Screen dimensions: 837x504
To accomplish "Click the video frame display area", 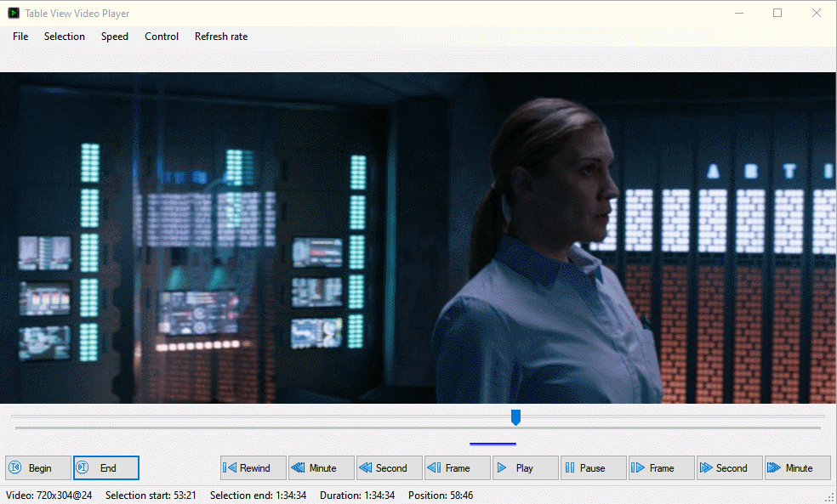I will pos(418,238).
